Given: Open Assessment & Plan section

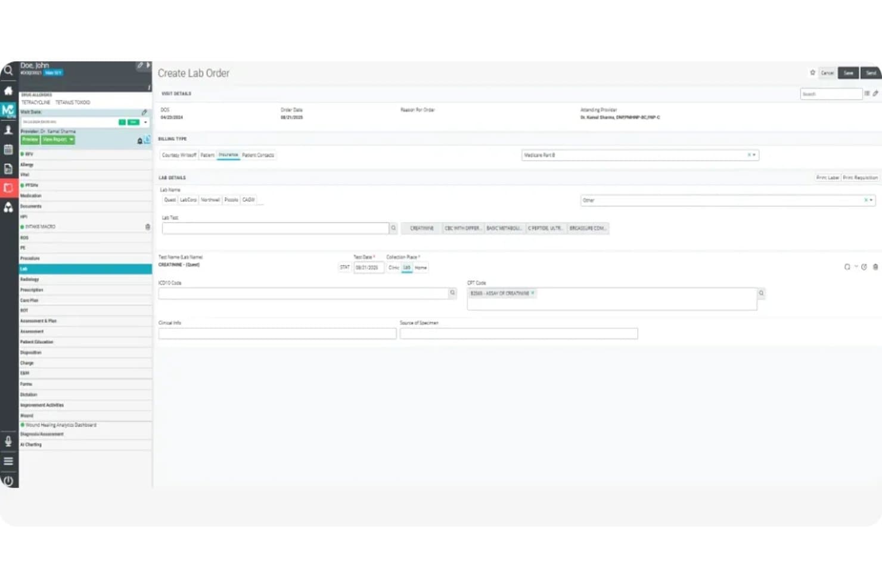Looking at the screenshot, I should 85,321.
